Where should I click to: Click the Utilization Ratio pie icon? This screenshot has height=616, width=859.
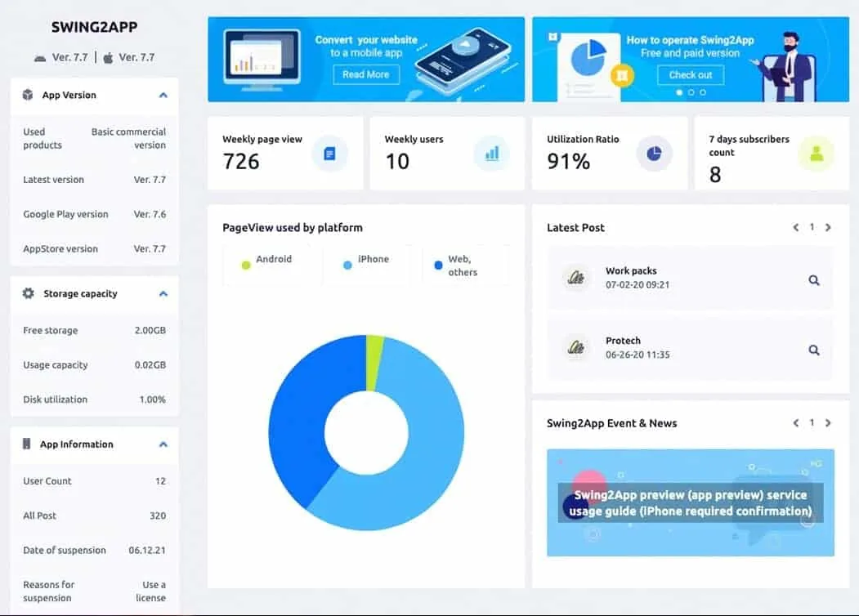pos(654,154)
